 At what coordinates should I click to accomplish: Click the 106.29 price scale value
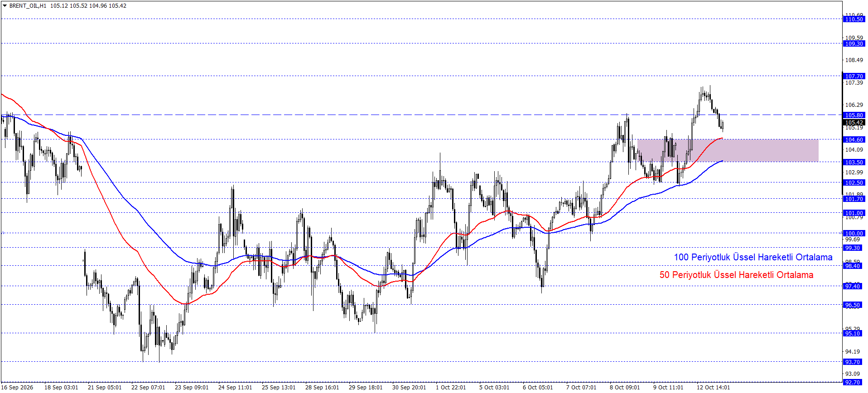[x=854, y=105]
